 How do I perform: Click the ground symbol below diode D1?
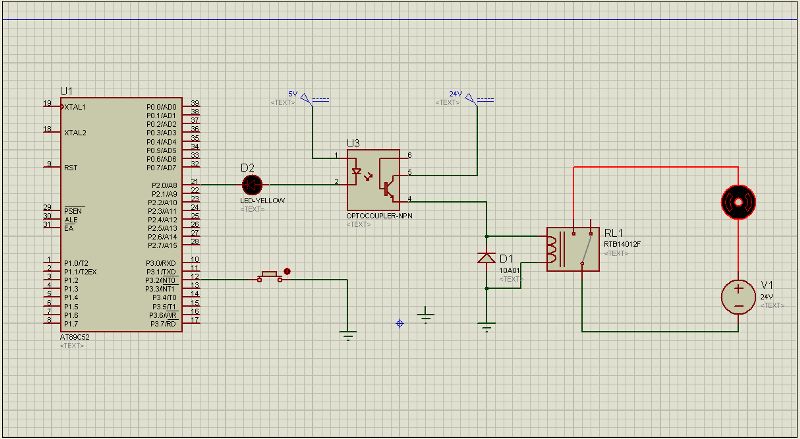click(487, 327)
